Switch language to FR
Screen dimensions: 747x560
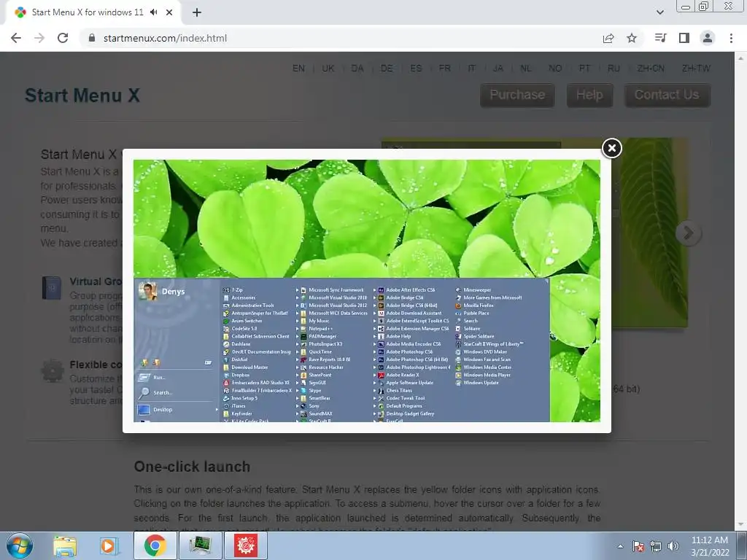445,68
